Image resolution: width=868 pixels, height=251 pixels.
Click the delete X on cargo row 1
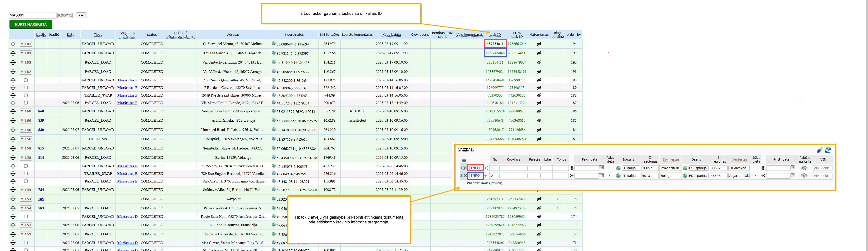(465, 168)
